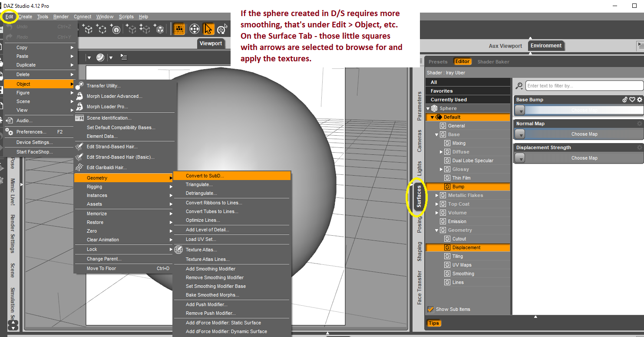Click the orange grid toolbar icon

coord(179,29)
